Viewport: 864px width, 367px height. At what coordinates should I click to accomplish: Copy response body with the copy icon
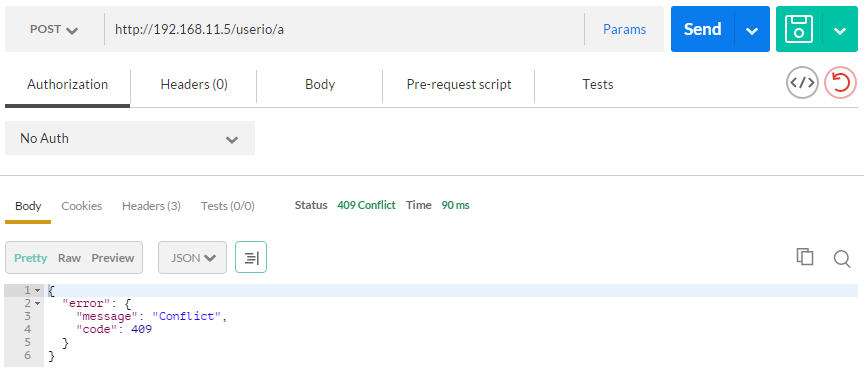pos(805,257)
